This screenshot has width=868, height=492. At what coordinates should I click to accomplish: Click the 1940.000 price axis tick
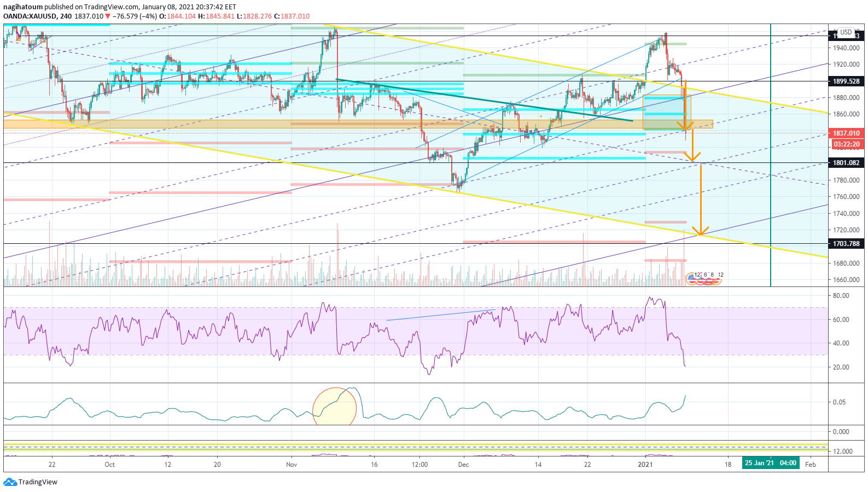point(847,48)
